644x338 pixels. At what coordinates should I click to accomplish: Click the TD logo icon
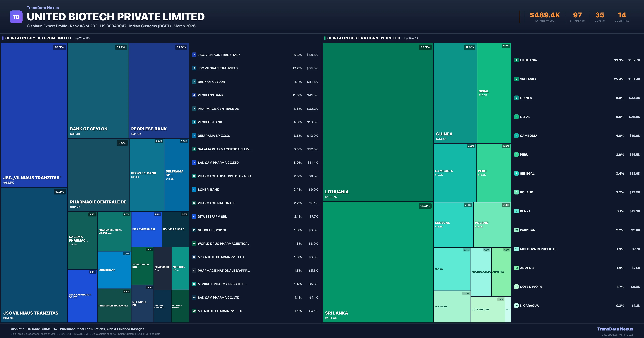(x=16, y=17)
